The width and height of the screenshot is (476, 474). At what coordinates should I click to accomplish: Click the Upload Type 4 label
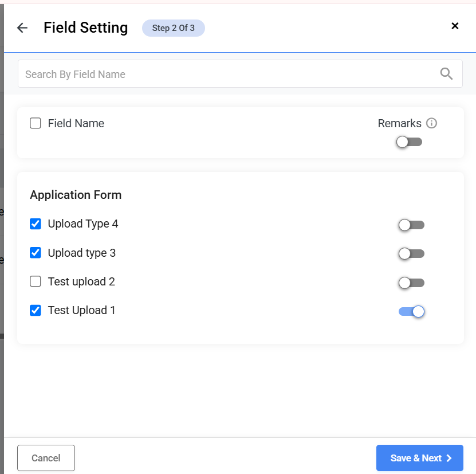pyautogui.click(x=83, y=224)
